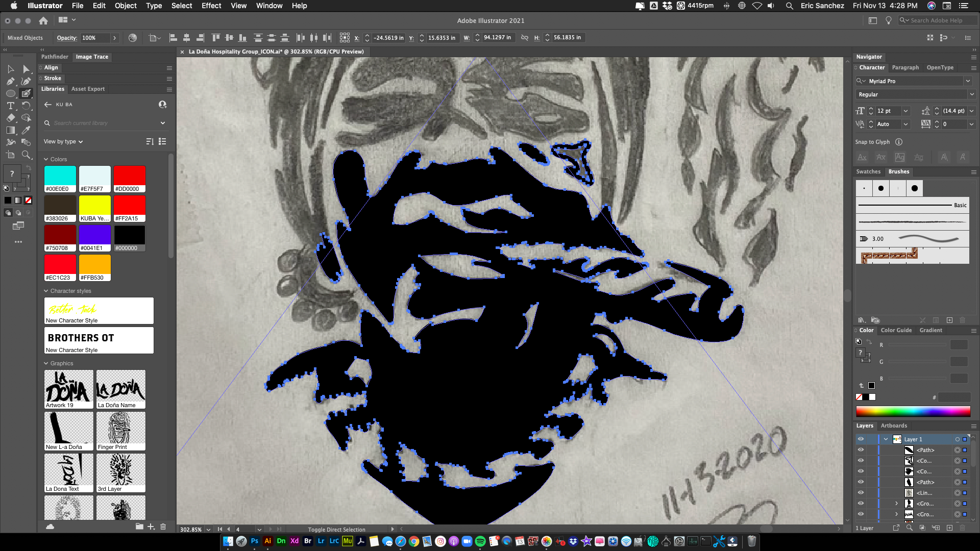Select the Pen tool

pos(10,81)
